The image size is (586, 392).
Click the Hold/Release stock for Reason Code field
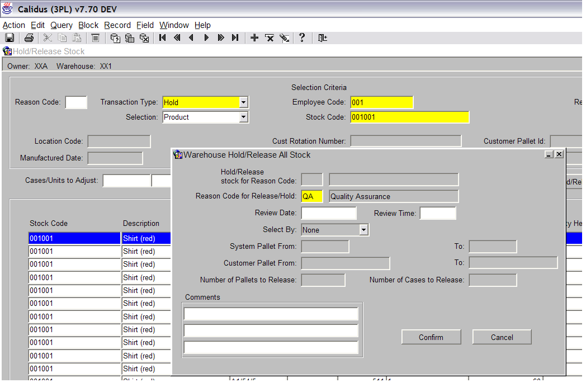pos(311,180)
